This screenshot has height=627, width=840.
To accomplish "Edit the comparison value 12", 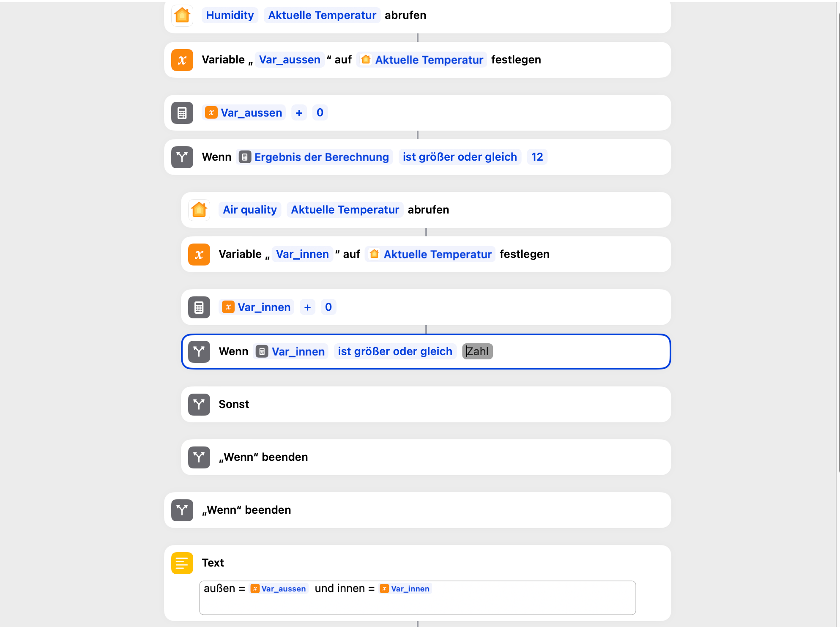I will [x=537, y=157].
